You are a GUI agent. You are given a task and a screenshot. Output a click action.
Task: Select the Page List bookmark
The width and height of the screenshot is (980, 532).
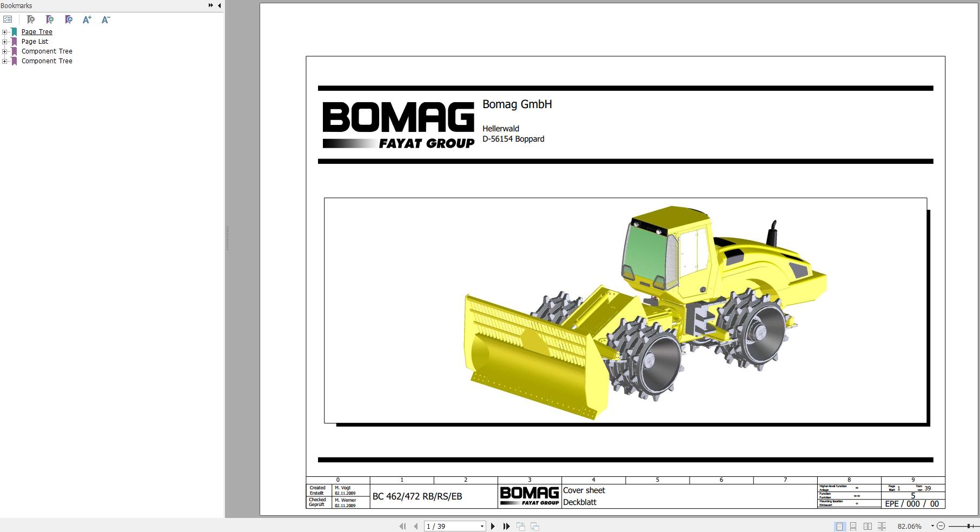point(35,42)
